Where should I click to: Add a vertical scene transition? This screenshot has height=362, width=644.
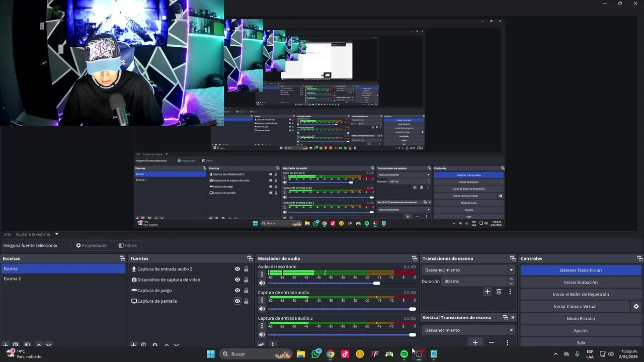(475, 342)
